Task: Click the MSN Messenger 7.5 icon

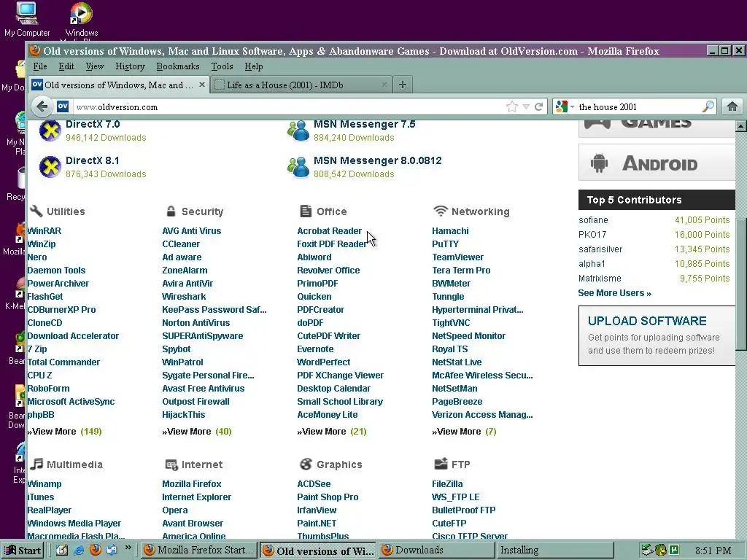Action: coord(298,131)
